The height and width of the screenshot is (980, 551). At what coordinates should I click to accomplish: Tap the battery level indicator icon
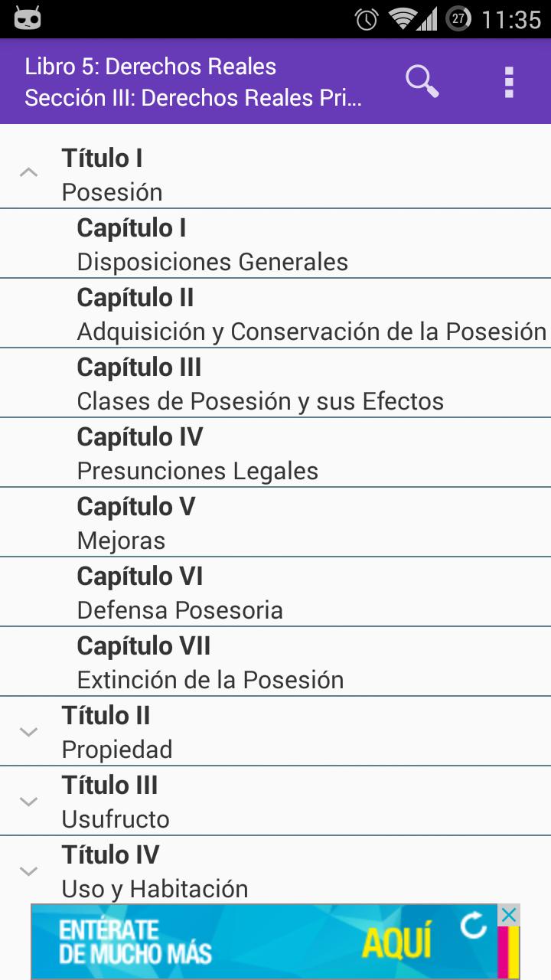458,18
